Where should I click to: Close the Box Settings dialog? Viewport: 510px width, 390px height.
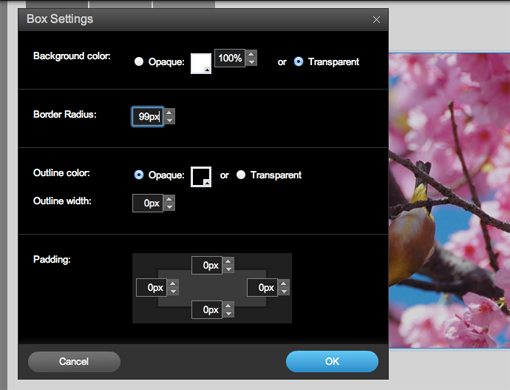tap(376, 20)
